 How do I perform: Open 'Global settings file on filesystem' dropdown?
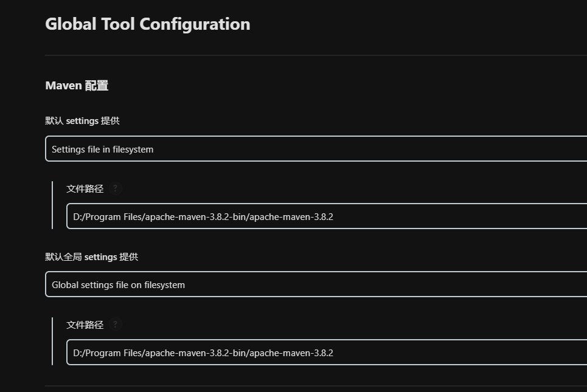[316, 284]
